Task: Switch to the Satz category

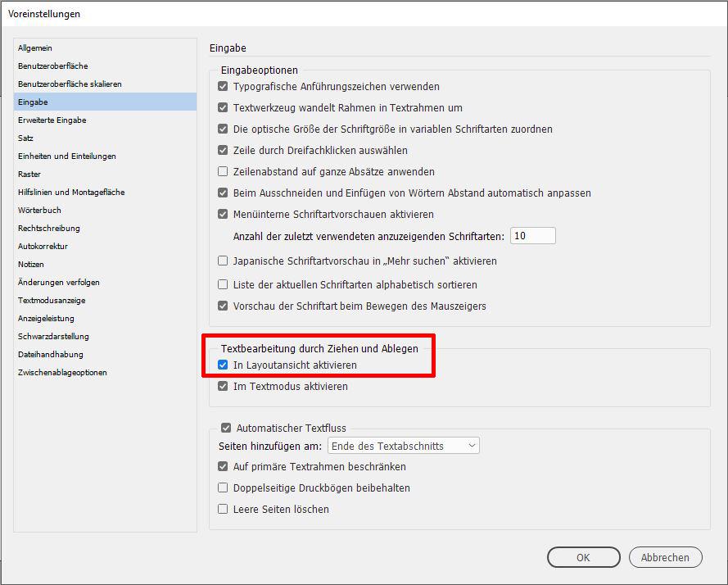Action: point(25,138)
